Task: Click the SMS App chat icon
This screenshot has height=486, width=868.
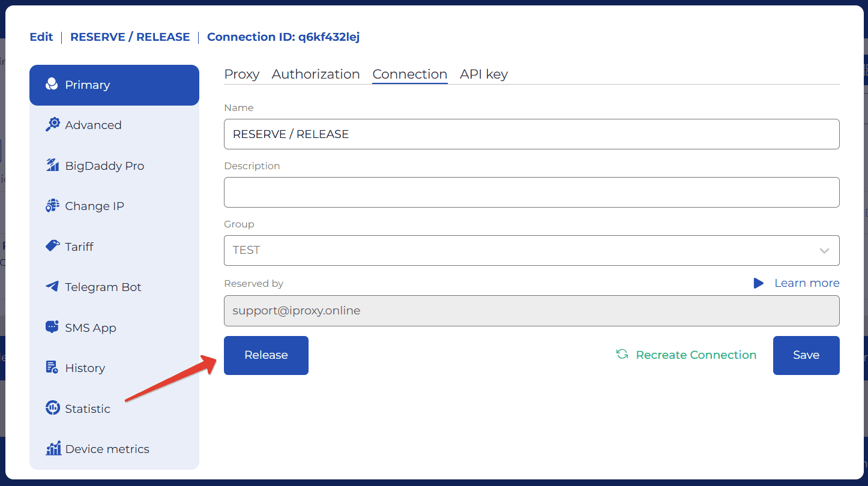Action: click(x=53, y=328)
